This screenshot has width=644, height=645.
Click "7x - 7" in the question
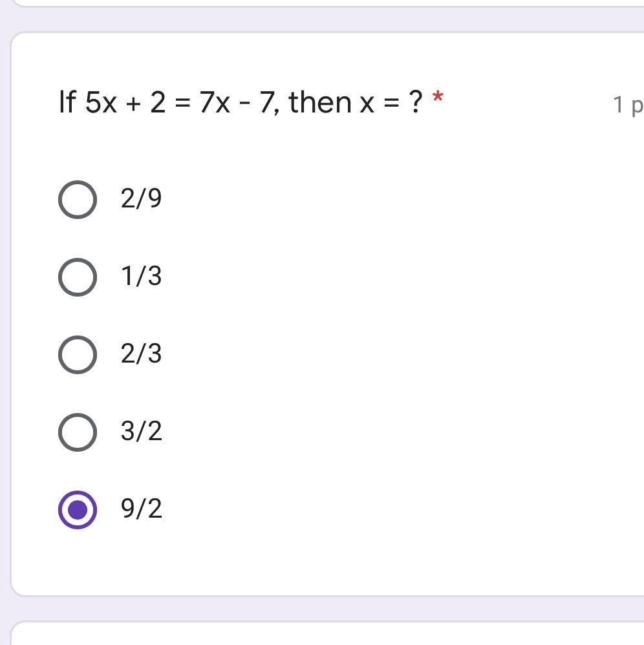tap(237, 102)
